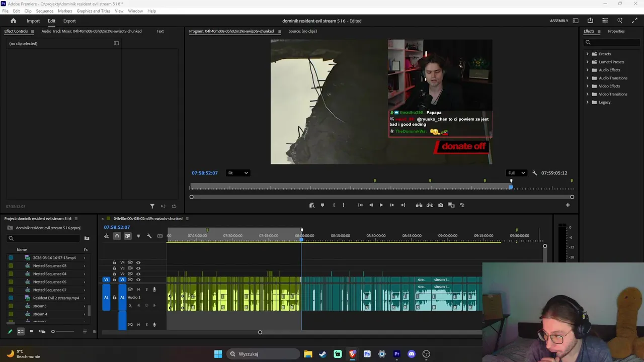
Task: Click the Lift button in Program Monitor
Action: [x=419, y=205]
